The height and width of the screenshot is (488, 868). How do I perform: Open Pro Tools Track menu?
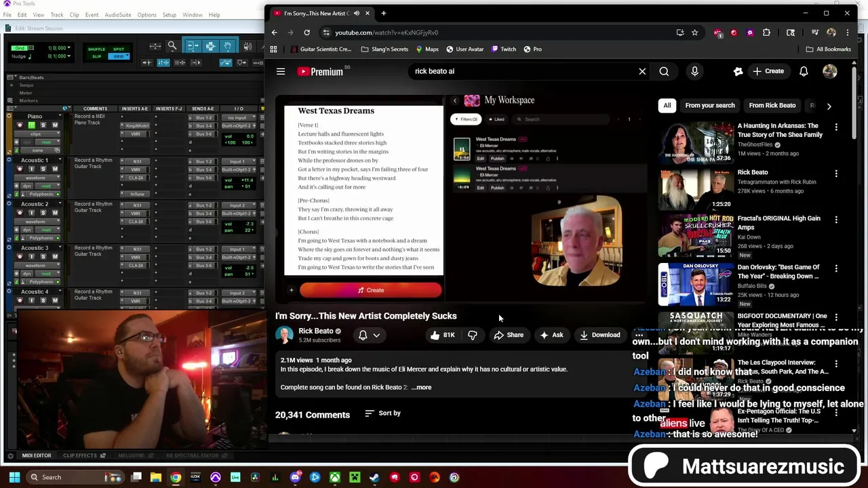[x=57, y=15]
